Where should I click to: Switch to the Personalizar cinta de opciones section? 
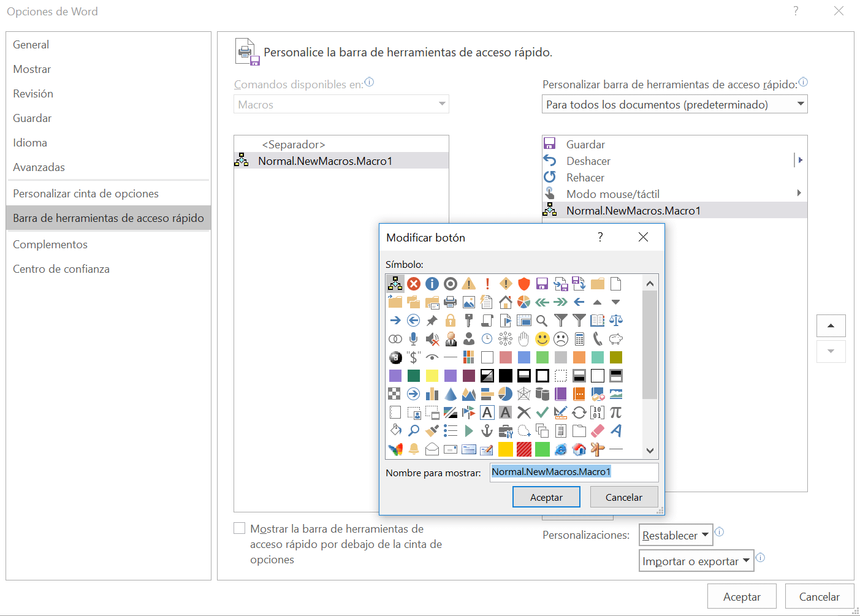click(x=85, y=192)
